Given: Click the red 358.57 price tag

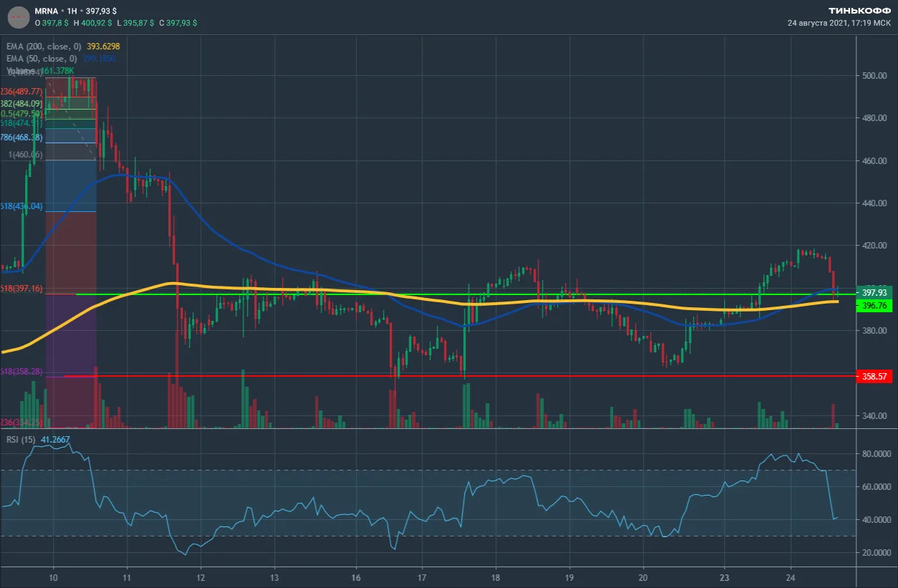Looking at the screenshot, I should point(874,376).
